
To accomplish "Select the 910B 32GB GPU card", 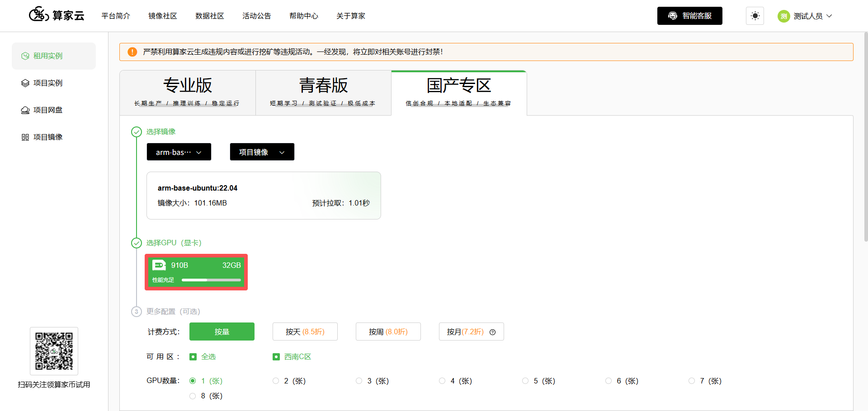I will (196, 272).
